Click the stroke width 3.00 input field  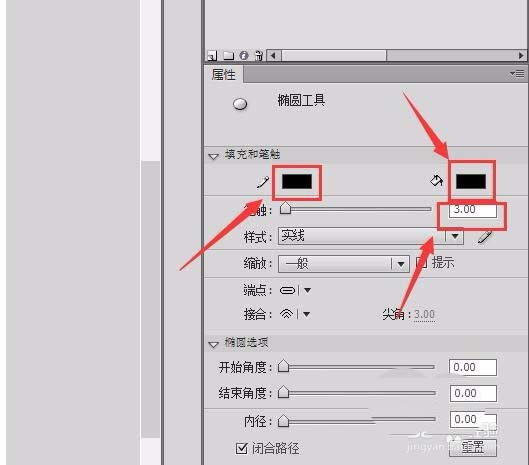tap(473, 210)
